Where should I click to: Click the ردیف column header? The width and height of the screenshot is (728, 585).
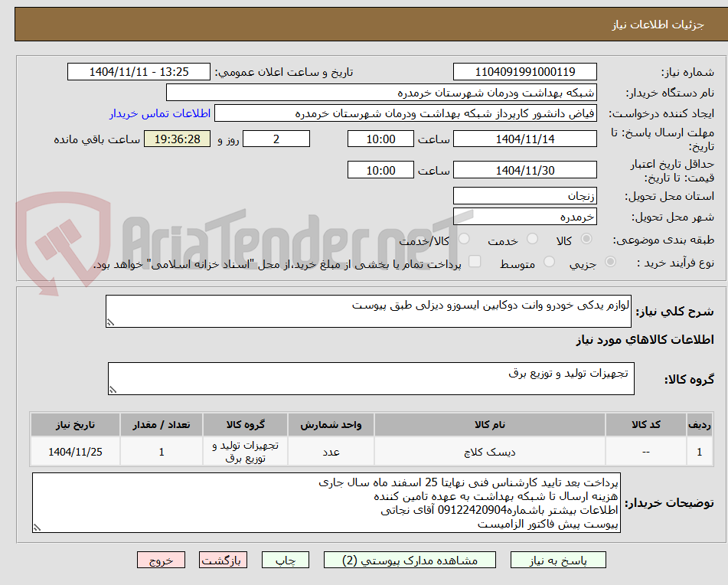[x=700, y=424]
